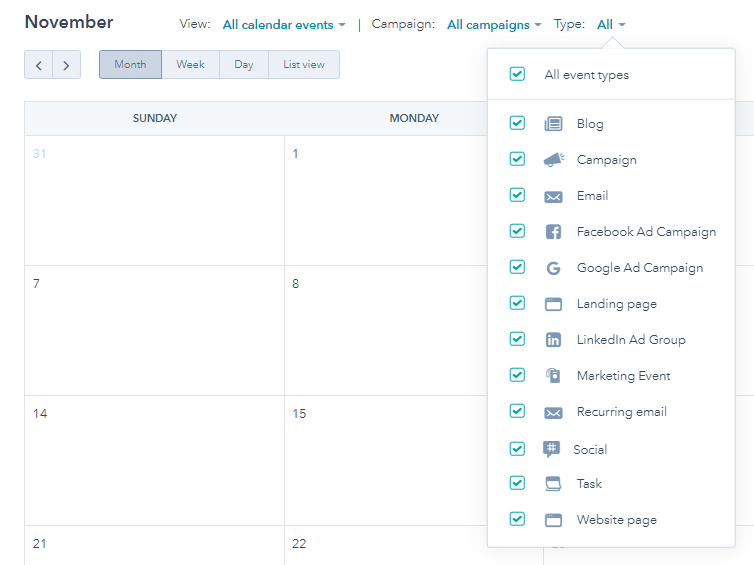Switch to List view
This screenshot has width=754, height=565.
(304, 65)
